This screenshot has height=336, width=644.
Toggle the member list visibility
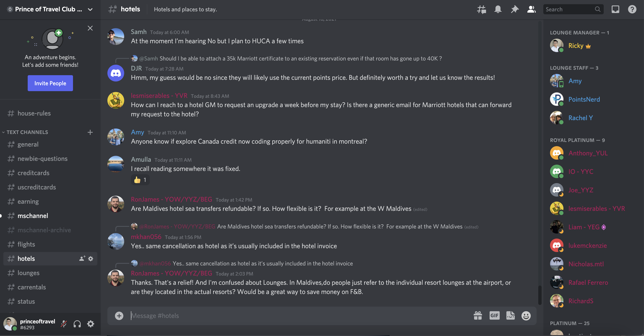click(x=531, y=9)
